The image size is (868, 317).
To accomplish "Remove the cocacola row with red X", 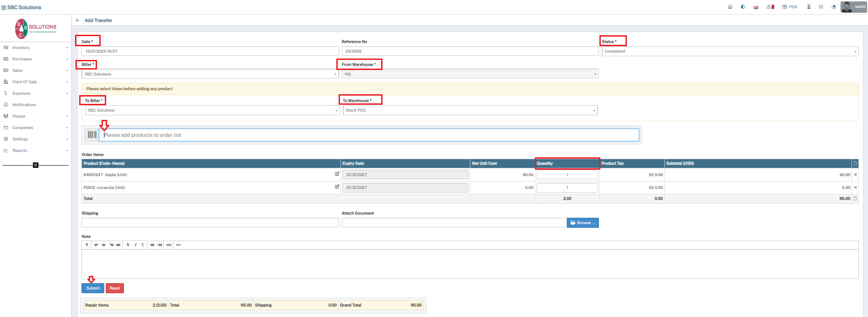I will pyautogui.click(x=855, y=188).
